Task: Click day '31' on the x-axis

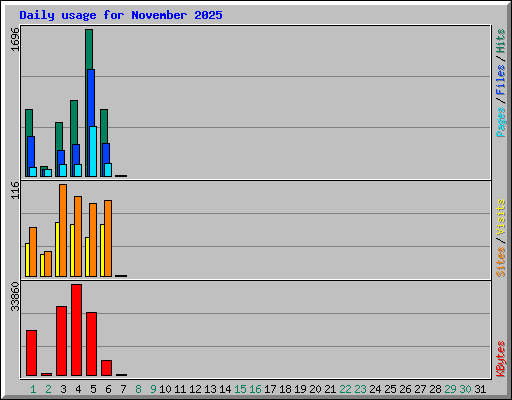Action: [480, 389]
